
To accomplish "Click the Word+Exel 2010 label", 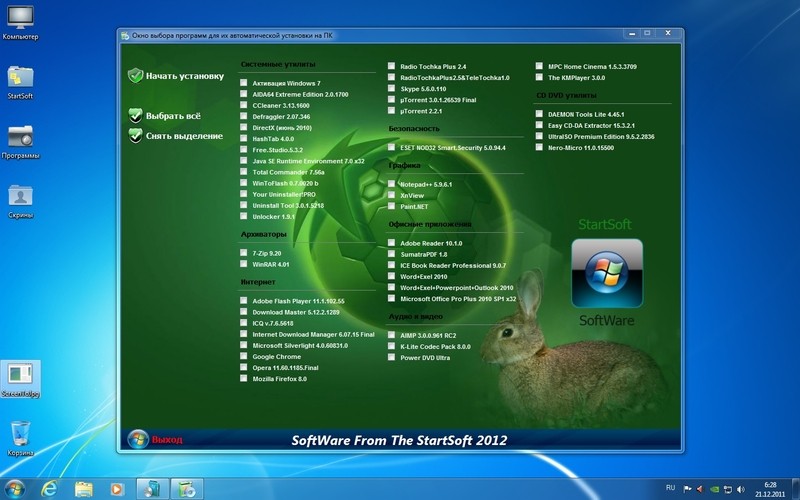I will pos(423,277).
